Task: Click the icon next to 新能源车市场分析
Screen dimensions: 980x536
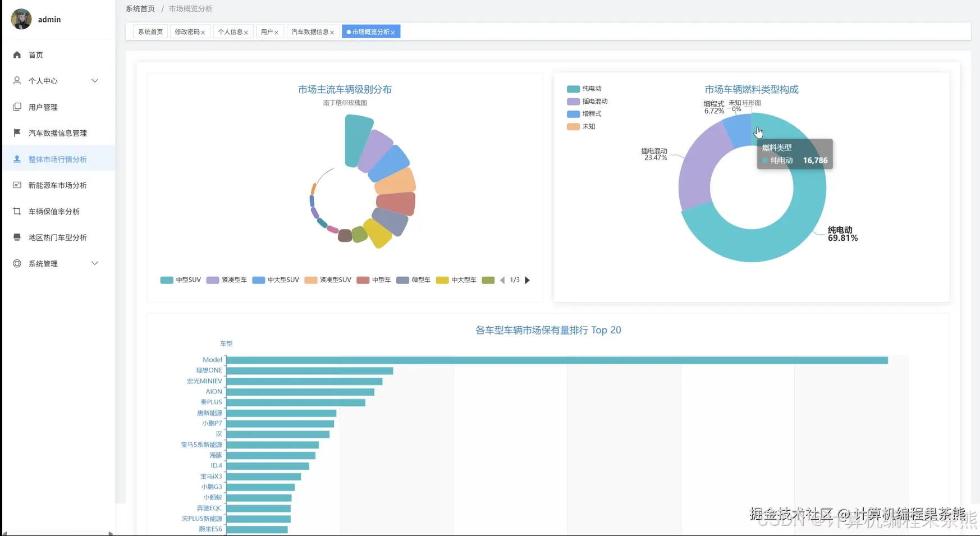Action: (17, 185)
